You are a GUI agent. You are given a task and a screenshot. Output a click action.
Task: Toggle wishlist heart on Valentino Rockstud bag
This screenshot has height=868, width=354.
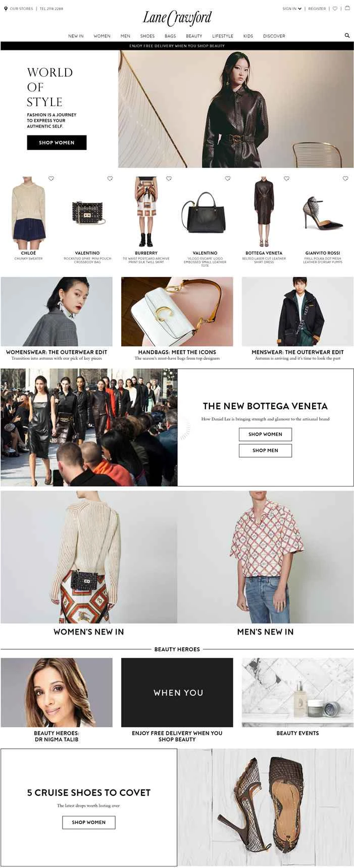coord(110,178)
